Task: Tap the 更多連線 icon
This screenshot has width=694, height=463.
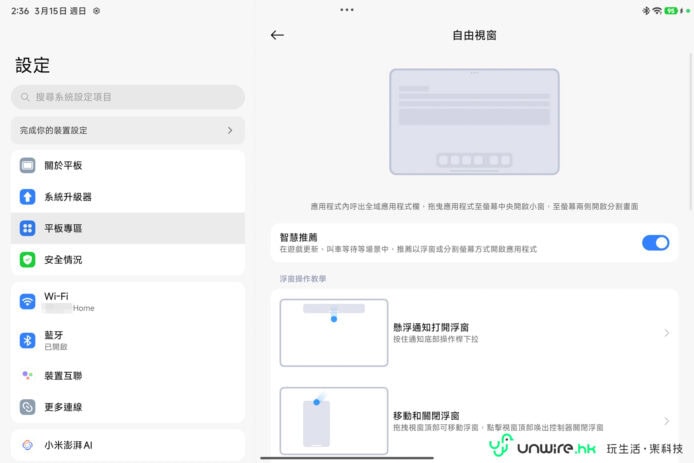Action: [x=28, y=407]
